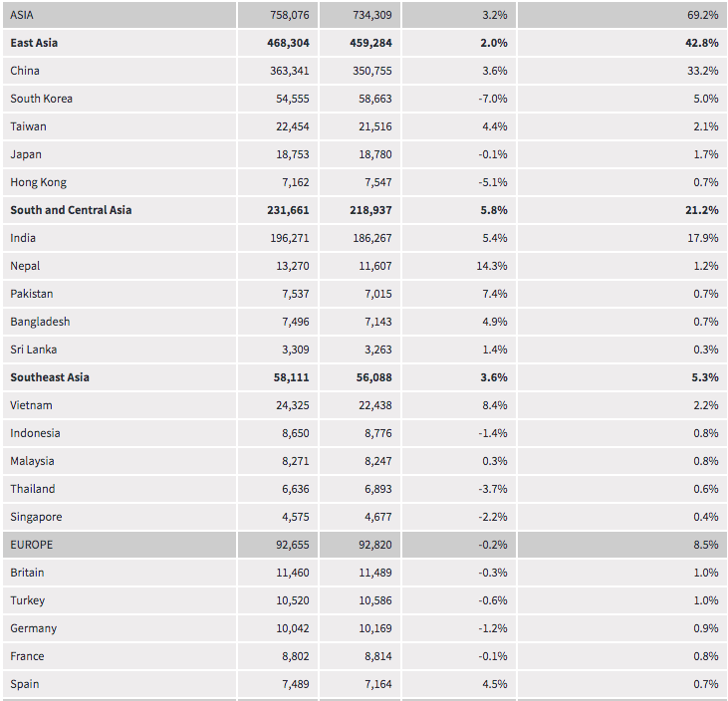Select the Britain row label
This screenshot has height=701, width=728.
click(27, 573)
